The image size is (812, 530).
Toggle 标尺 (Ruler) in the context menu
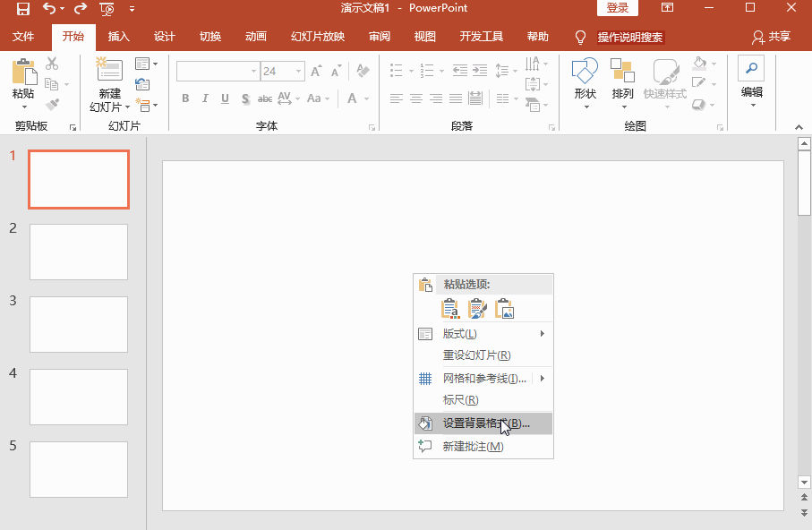tap(460, 400)
